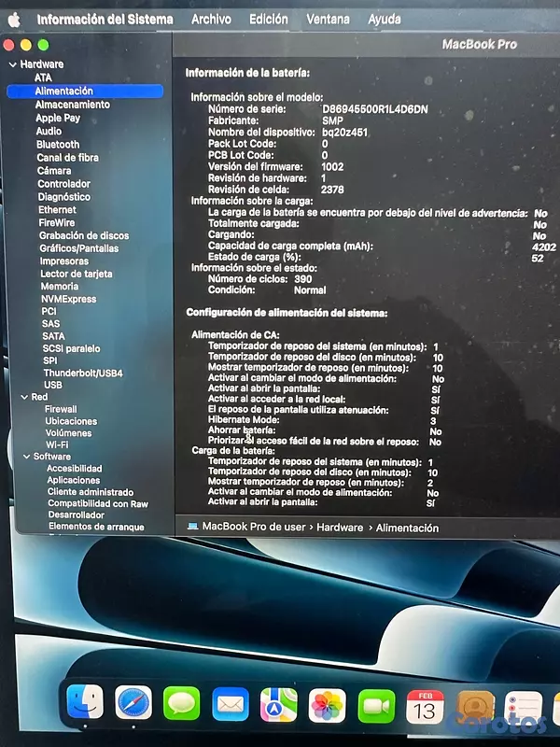The image size is (560, 747).
Task: Select Elementos de arranque item
Action: coord(96,527)
